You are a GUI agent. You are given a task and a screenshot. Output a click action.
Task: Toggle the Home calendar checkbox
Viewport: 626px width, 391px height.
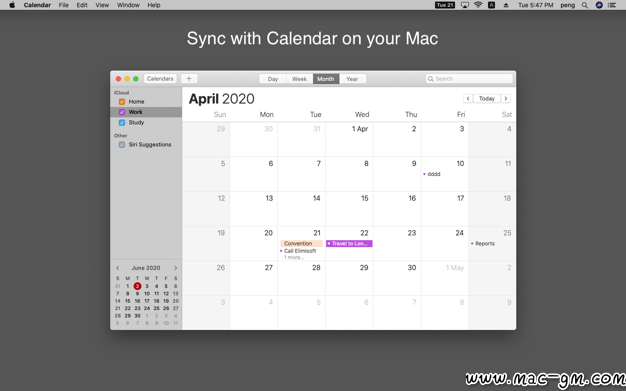[x=122, y=101]
